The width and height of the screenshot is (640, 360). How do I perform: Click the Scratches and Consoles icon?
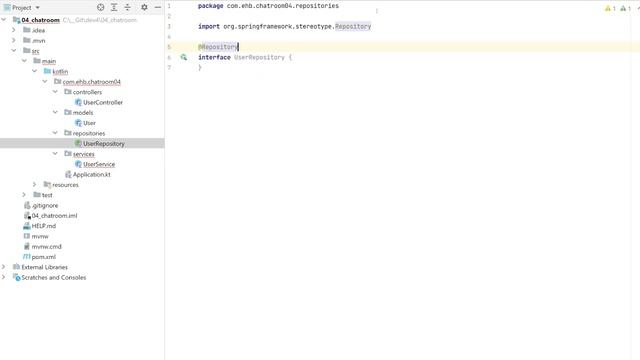[16, 277]
